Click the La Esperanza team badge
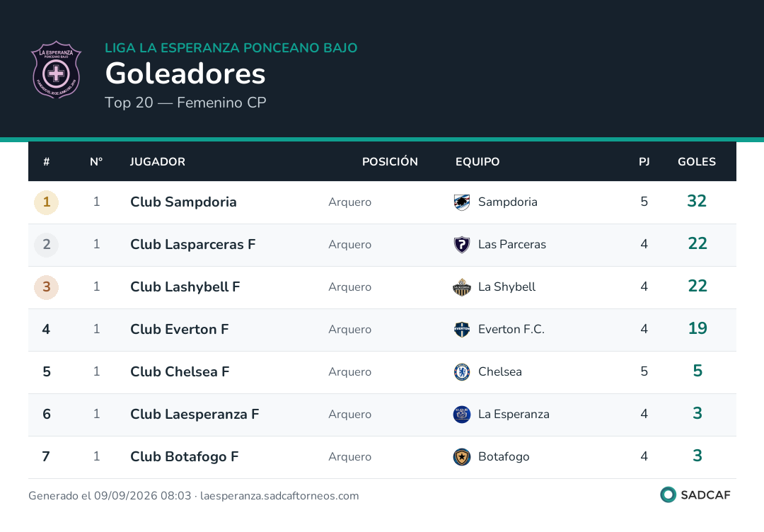 pos(462,414)
